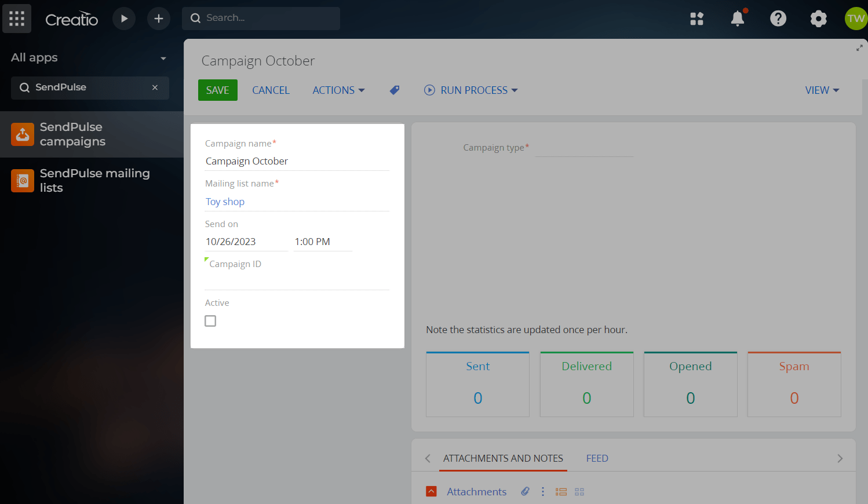Click the tag icon in the toolbar
The height and width of the screenshot is (504, 868).
tap(395, 90)
